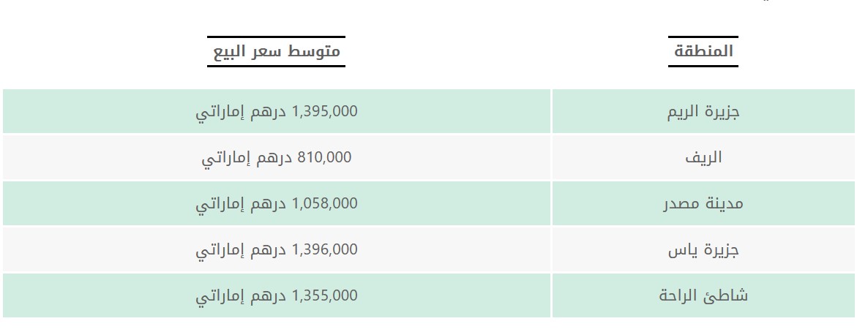This screenshot has width=868, height=332.
Task: Click درهم إماراتي text in جزيرة ياس row
Action: click(242, 250)
